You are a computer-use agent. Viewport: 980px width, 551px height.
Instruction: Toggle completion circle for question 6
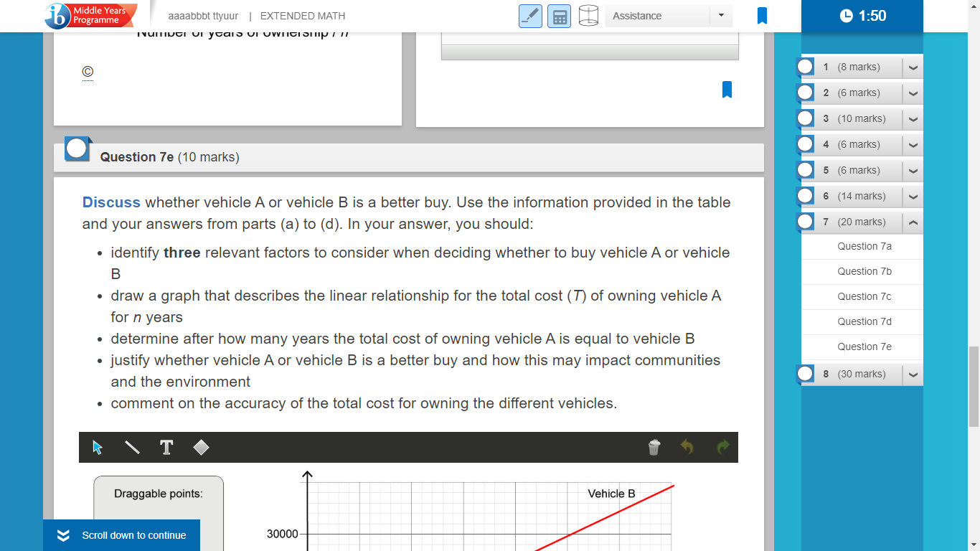806,196
